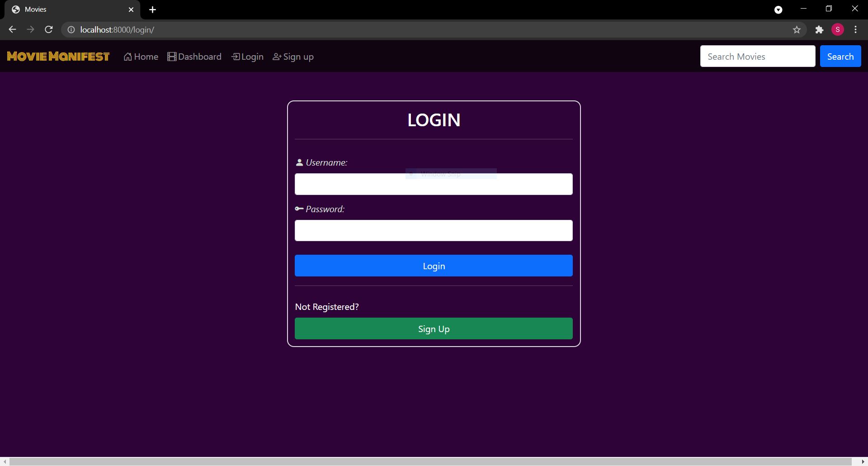
Task: Click the person icon beside Username label
Action: 300,162
